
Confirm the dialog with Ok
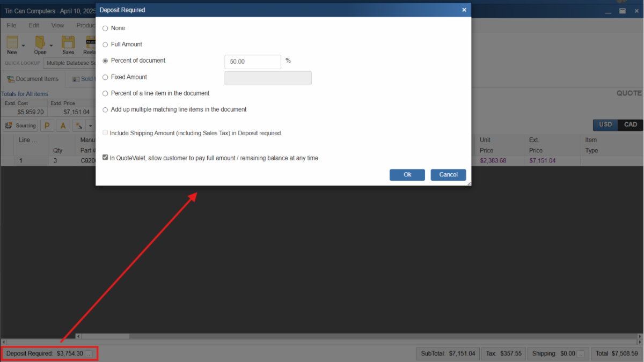click(407, 175)
